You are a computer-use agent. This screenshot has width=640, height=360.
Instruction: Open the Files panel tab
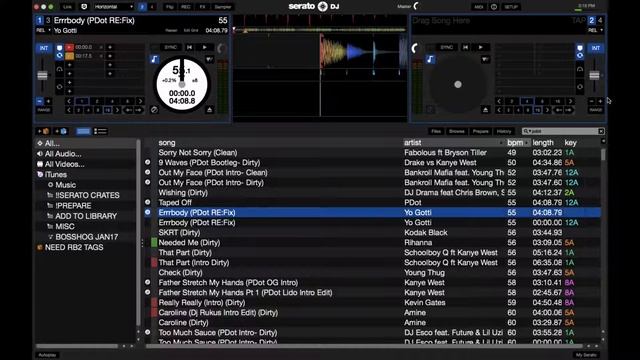[436, 131]
